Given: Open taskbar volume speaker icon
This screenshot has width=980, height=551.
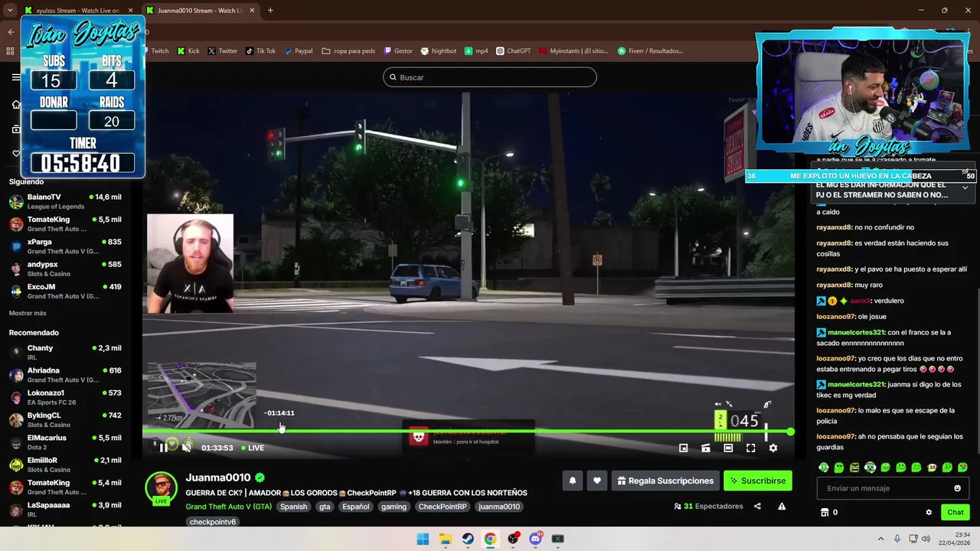Looking at the screenshot, I should (x=925, y=539).
